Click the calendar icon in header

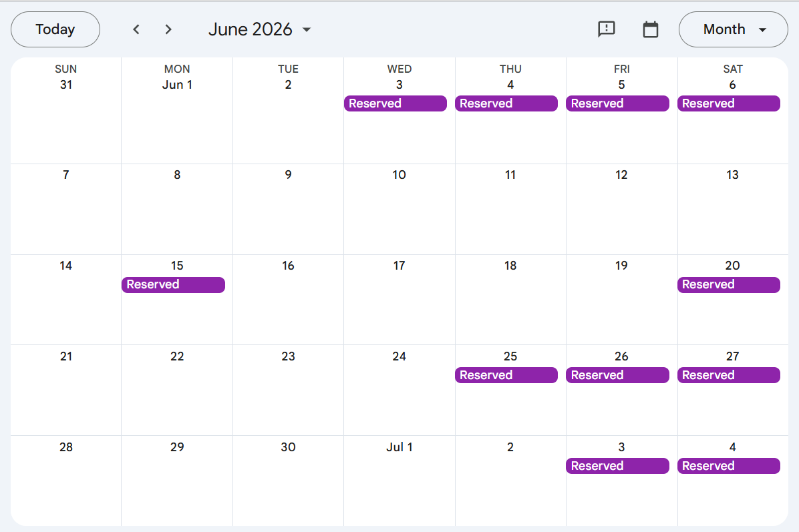(650, 29)
